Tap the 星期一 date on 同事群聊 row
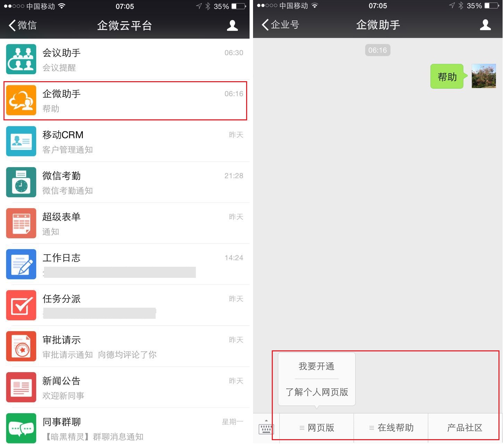This screenshot has height=444, width=504. [x=233, y=422]
